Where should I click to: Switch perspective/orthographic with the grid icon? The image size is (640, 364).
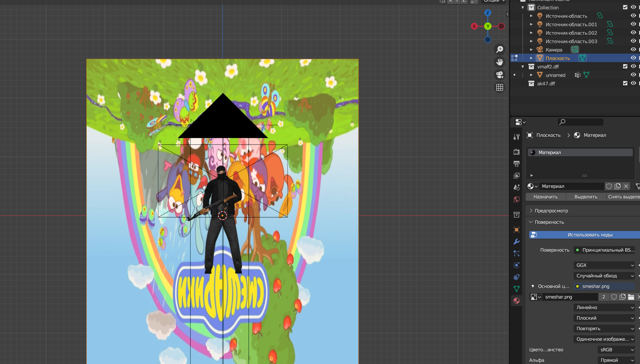(500, 87)
